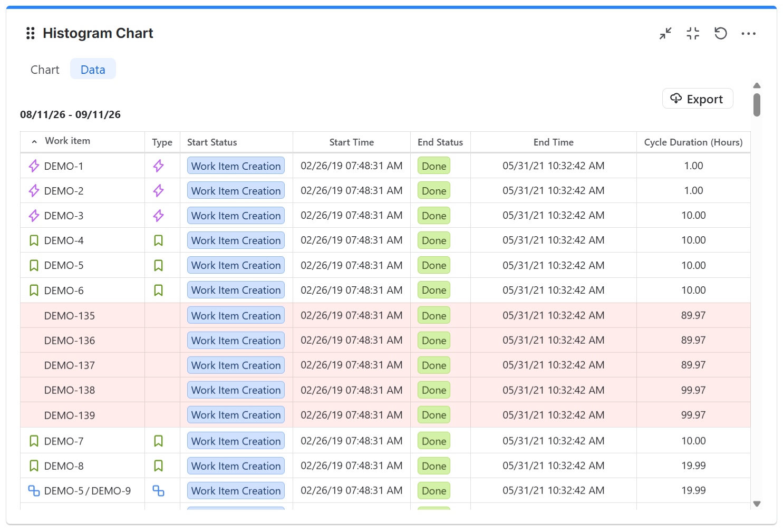Click cycle duration 99.97 in DEMO-138 row

[x=693, y=390]
